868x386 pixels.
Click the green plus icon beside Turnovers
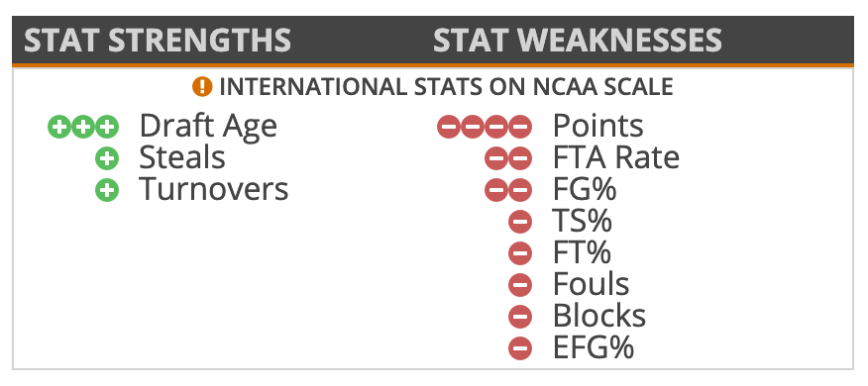point(107,190)
